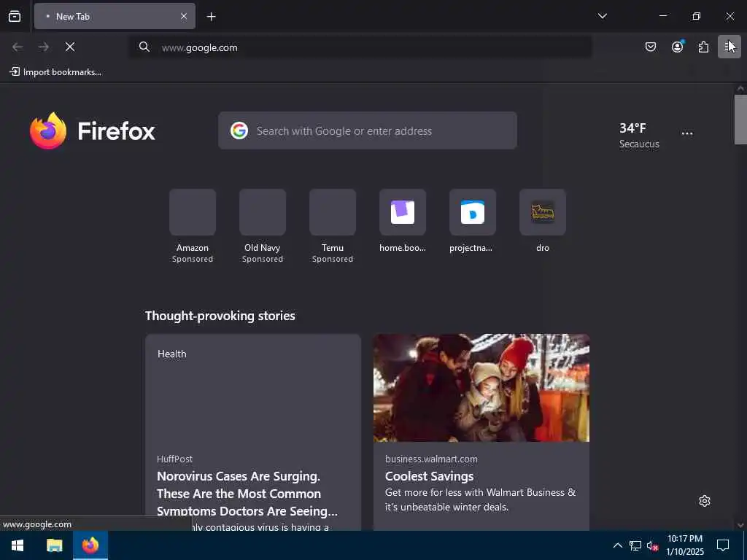747x560 pixels.
Task: Open the muted volume tray icon
Action: 652,545
